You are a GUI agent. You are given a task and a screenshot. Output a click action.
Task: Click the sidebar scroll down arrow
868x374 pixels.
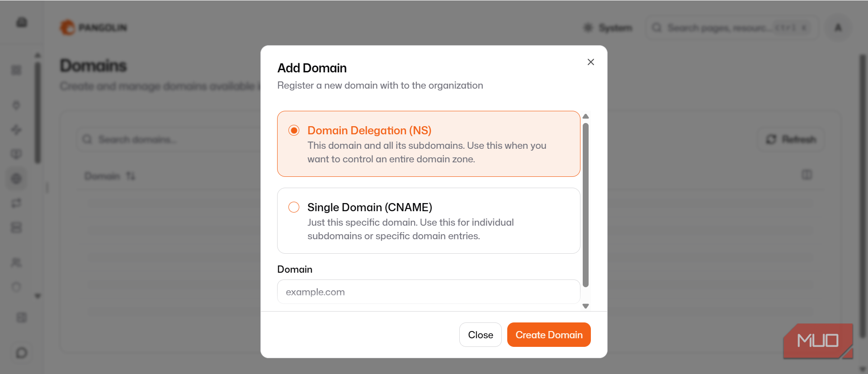(x=38, y=296)
